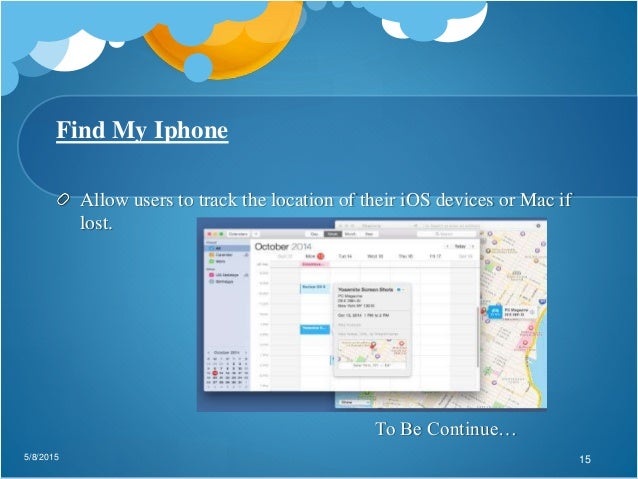This screenshot has height=479, width=638.
Task: Click the Calendar window vertical scrollbar
Action: [x=478, y=336]
